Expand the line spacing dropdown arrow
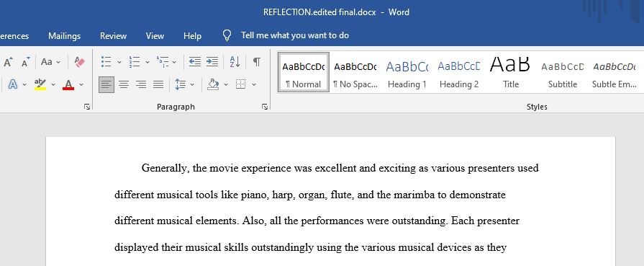Screen dimensions: 644x266 tap(192, 84)
